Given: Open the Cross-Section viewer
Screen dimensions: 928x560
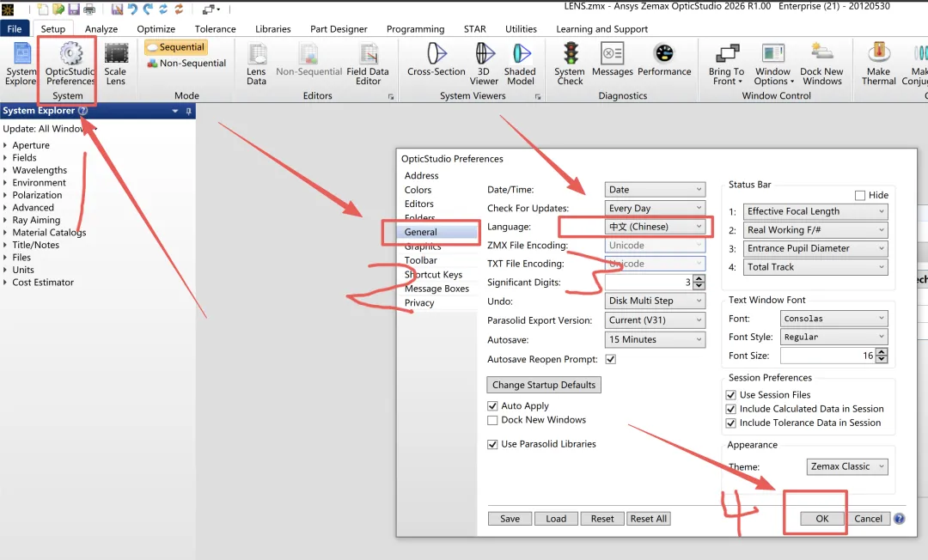Looking at the screenshot, I should click(x=437, y=60).
